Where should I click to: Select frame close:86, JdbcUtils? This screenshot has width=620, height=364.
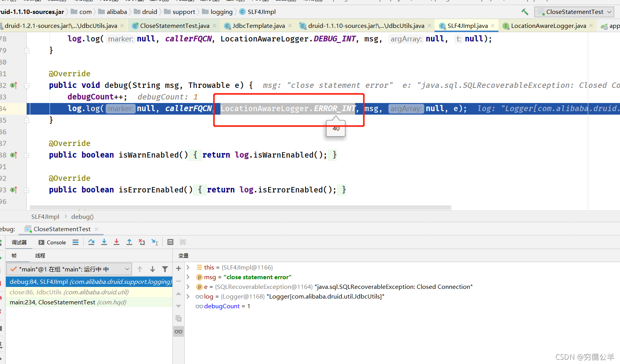[x=89, y=292]
